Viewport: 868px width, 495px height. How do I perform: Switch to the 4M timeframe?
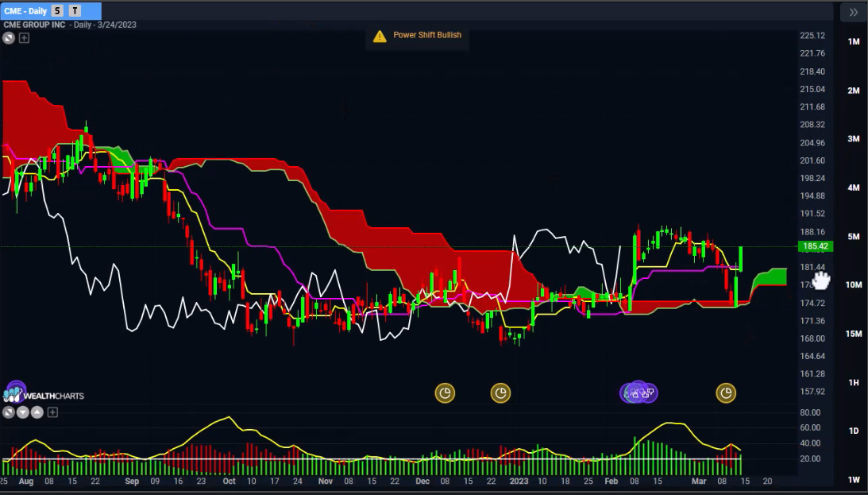(854, 188)
